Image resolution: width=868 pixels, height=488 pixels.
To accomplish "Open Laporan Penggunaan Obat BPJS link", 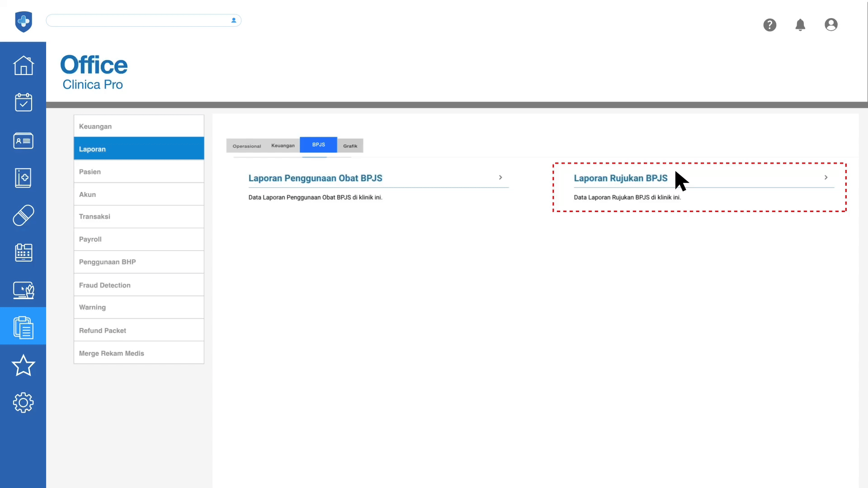I will [315, 178].
